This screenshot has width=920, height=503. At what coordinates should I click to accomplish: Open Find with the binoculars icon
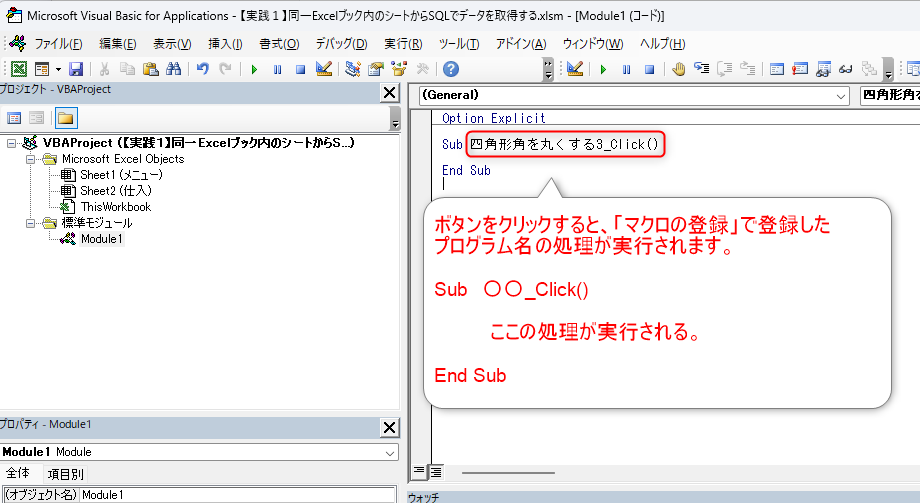click(173, 69)
